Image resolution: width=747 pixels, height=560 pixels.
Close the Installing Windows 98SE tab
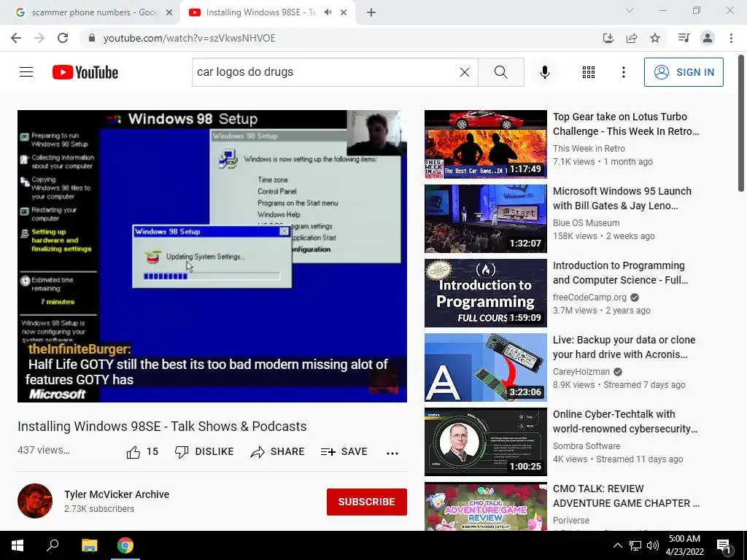(x=344, y=13)
